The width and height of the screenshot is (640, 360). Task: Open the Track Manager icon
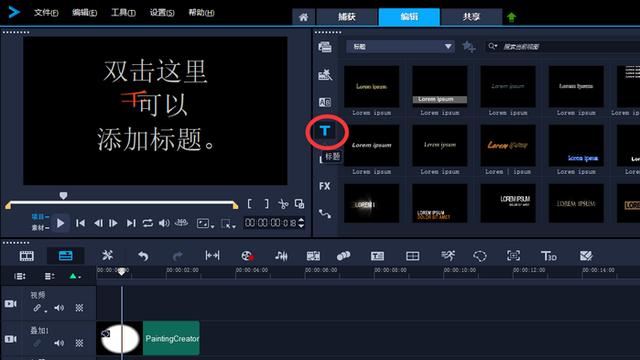(49, 276)
